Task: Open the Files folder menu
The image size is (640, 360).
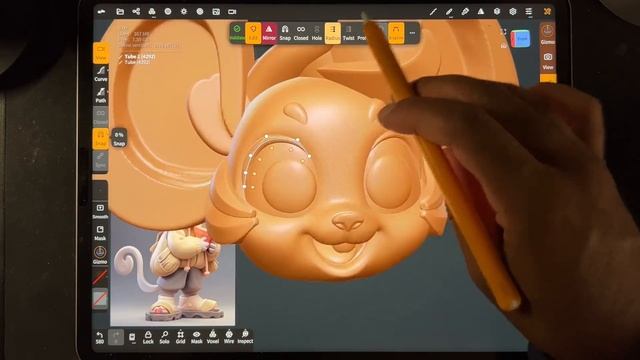Action: tap(120, 12)
